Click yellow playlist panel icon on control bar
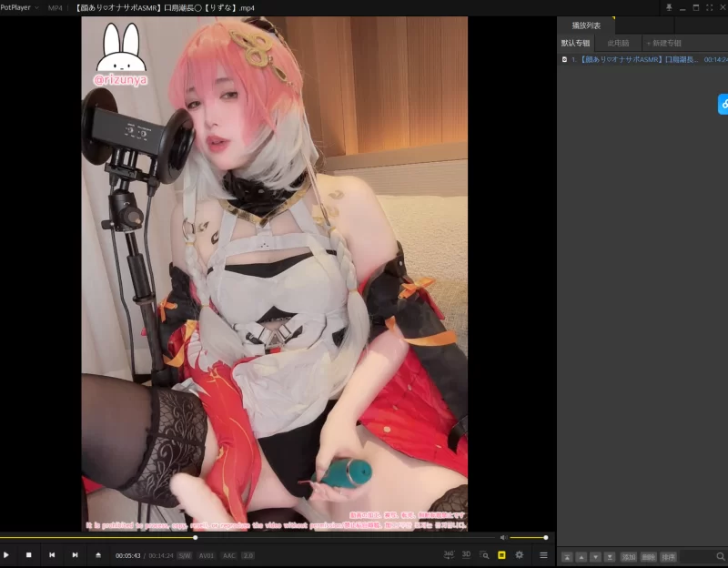 pos(501,554)
